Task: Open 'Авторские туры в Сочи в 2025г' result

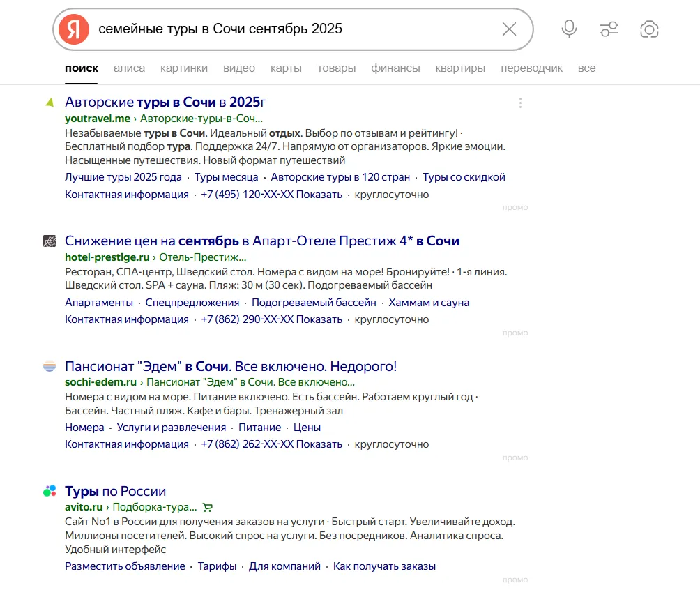Action: point(165,103)
